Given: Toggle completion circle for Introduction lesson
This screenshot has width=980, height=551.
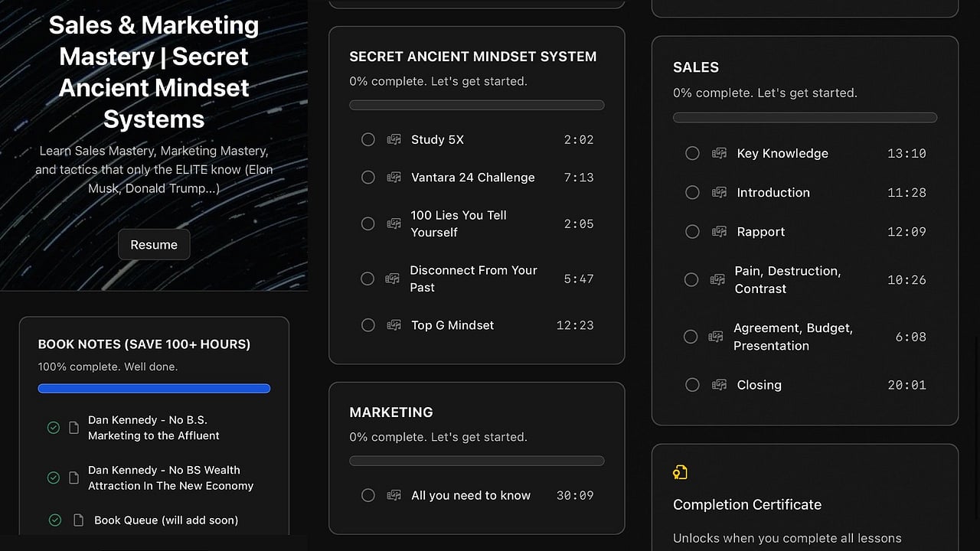Looking at the screenshot, I should coord(692,192).
